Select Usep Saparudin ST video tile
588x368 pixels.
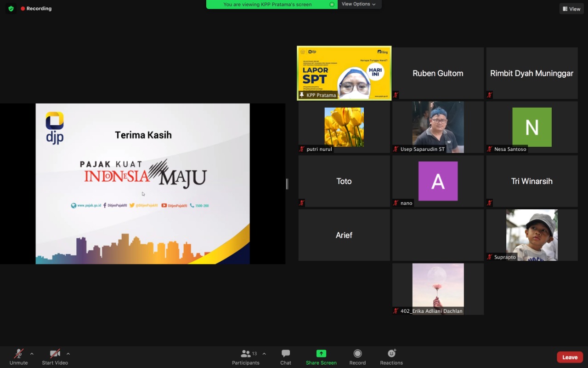click(x=438, y=127)
